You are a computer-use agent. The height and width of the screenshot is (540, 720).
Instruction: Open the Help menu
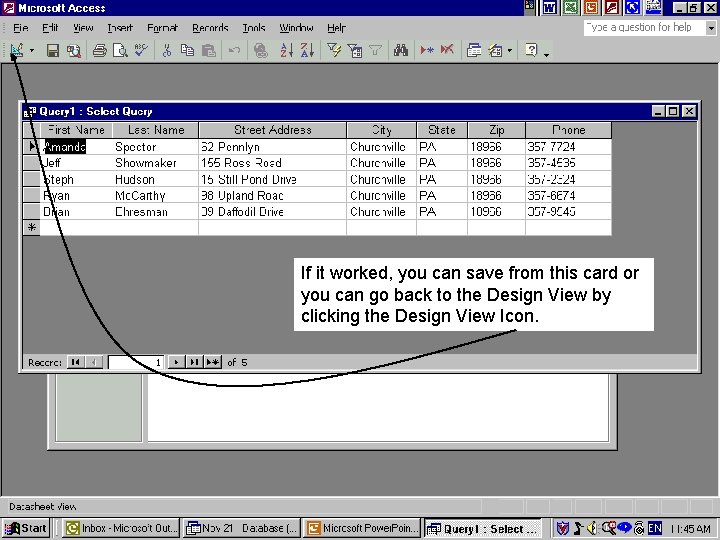(x=336, y=28)
